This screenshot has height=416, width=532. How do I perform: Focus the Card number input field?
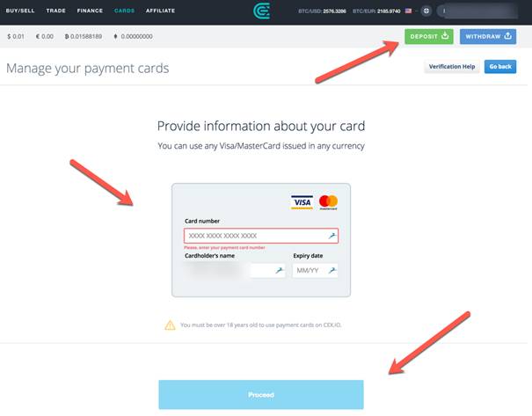point(261,236)
